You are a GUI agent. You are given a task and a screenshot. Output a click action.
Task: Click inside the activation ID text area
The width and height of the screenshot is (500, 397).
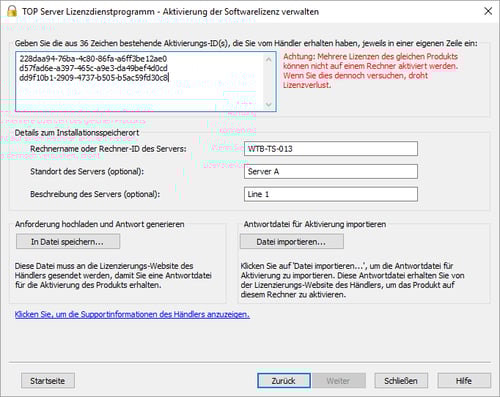pos(146,82)
